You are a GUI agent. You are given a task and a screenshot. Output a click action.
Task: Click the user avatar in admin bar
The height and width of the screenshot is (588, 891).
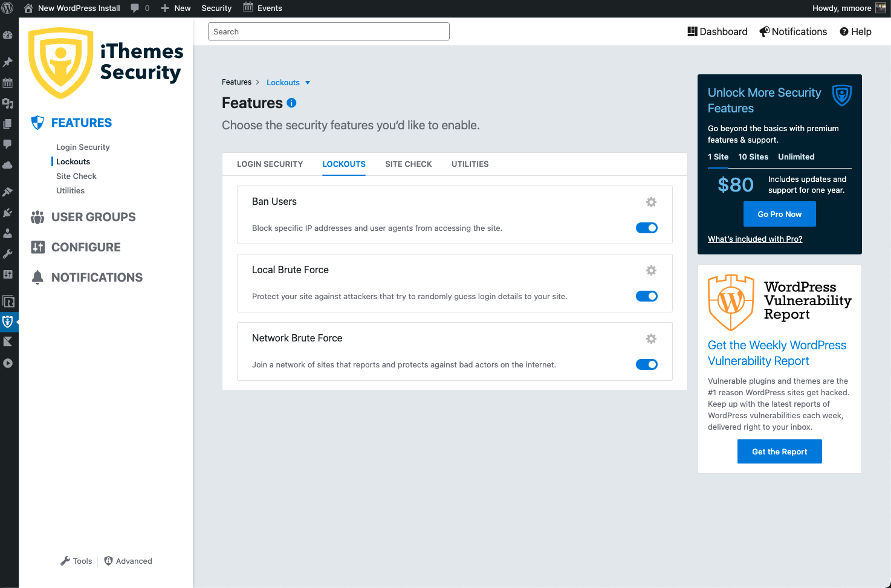pos(881,8)
